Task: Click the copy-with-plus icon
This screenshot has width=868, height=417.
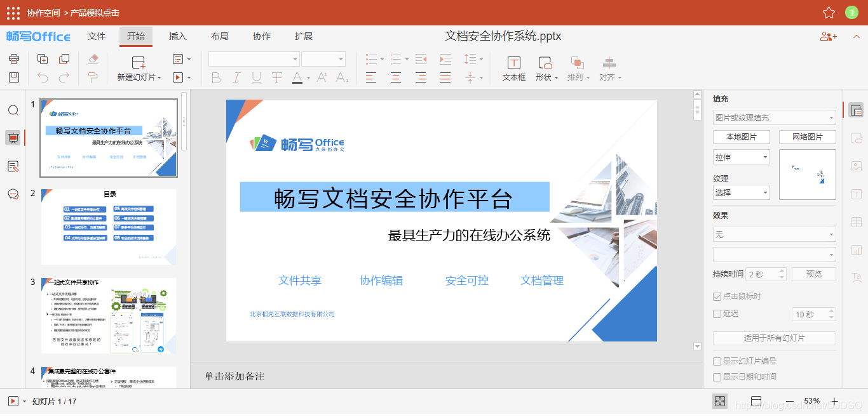Action: click(x=43, y=59)
